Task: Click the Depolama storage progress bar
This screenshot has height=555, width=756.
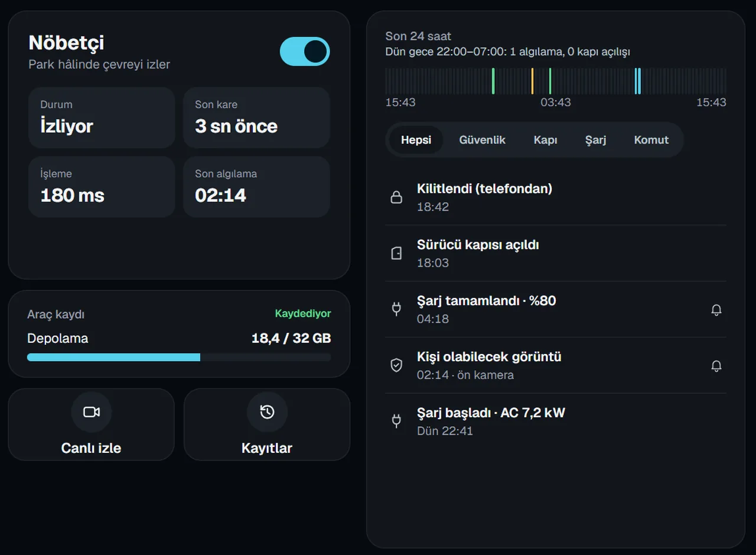Action: (179, 357)
